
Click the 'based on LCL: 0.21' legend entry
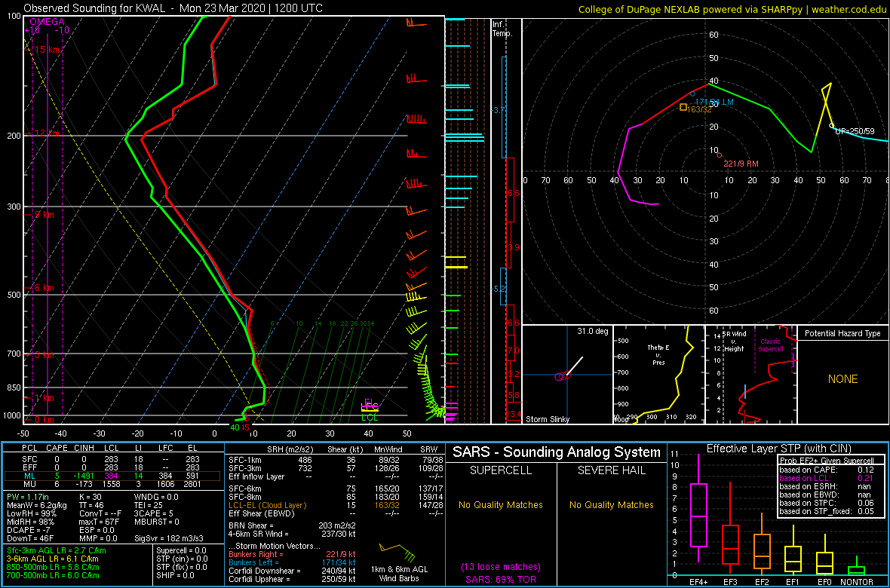(828, 479)
